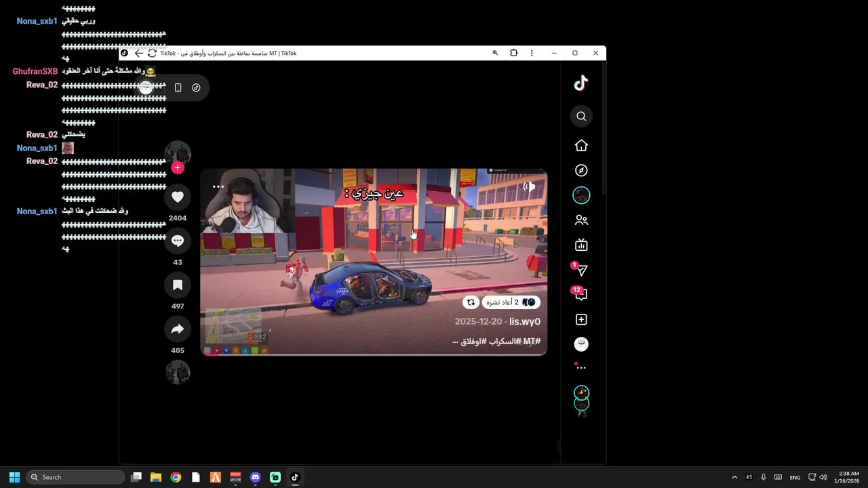Like the video with the heart icon

[x=178, y=197]
